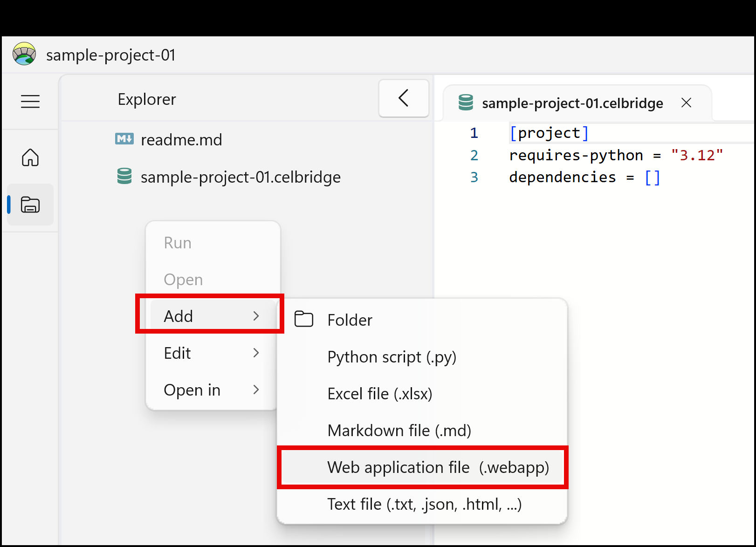Choose Web application file (.webapp) option
This screenshot has width=756, height=547.
click(438, 467)
